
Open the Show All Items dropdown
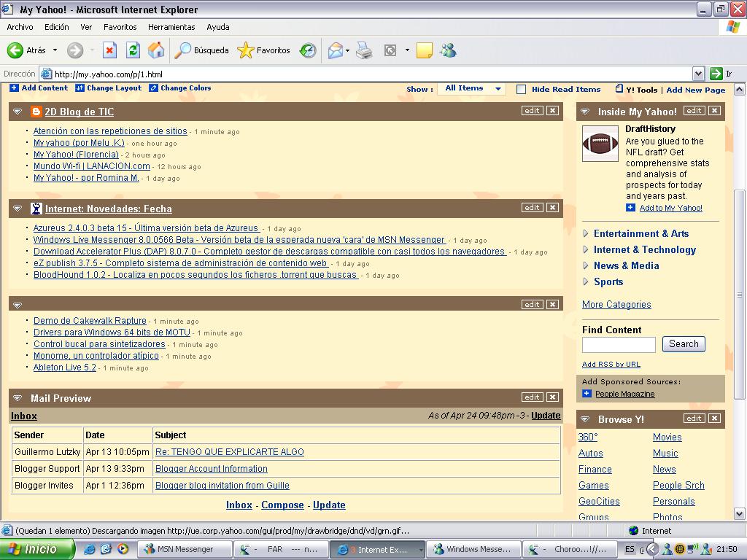[x=472, y=88]
